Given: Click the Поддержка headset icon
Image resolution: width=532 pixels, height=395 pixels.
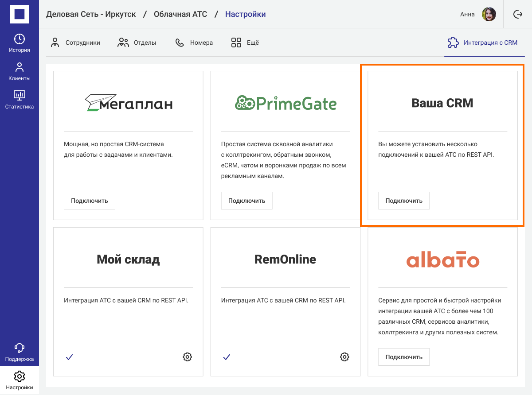Looking at the screenshot, I should tap(19, 348).
